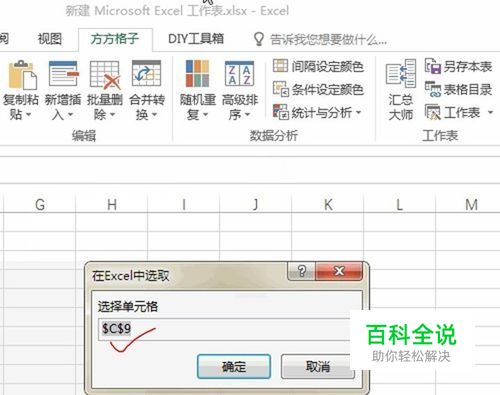This screenshot has width=500, height=395.
Task: Click the 条件设定颜色 icon
Action: coord(280,89)
